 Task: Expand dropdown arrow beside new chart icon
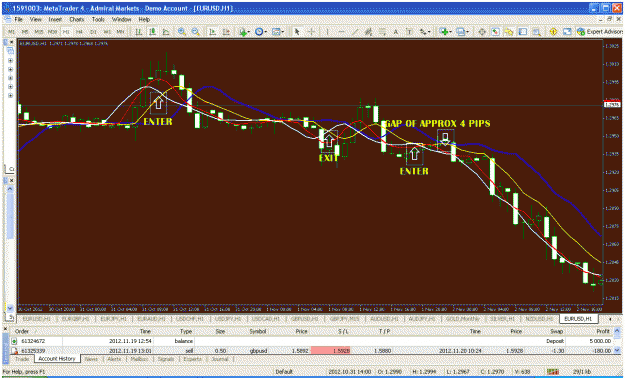coord(450,32)
